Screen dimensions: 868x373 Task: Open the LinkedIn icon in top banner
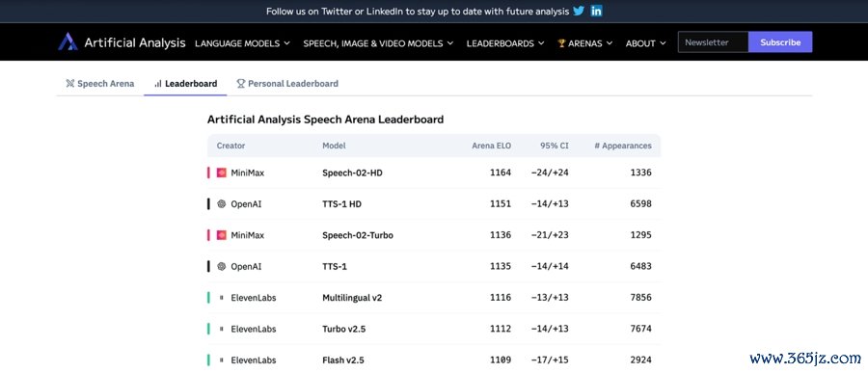pos(596,11)
